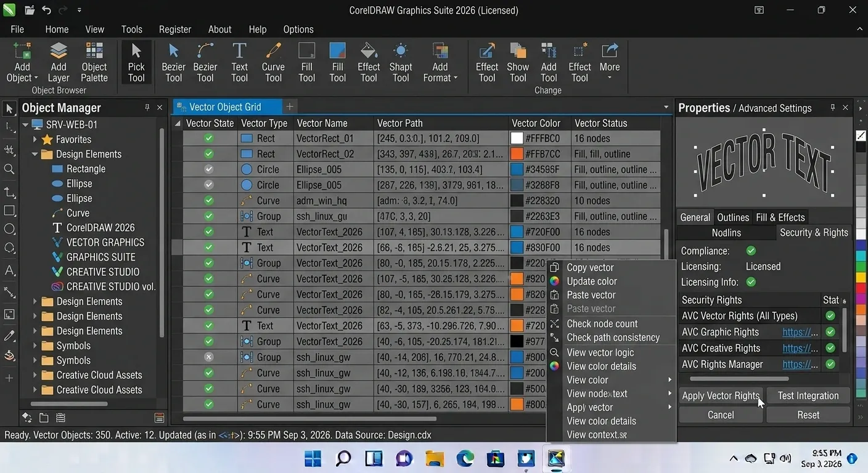Image resolution: width=868 pixels, height=473 pixels.
Task: Select the fill bucket tool in left toolbox
Action: coord(9,356)
